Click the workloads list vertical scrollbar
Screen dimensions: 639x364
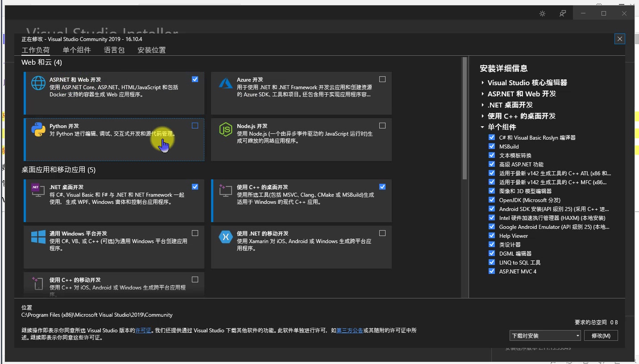click(x=465, y=118)
